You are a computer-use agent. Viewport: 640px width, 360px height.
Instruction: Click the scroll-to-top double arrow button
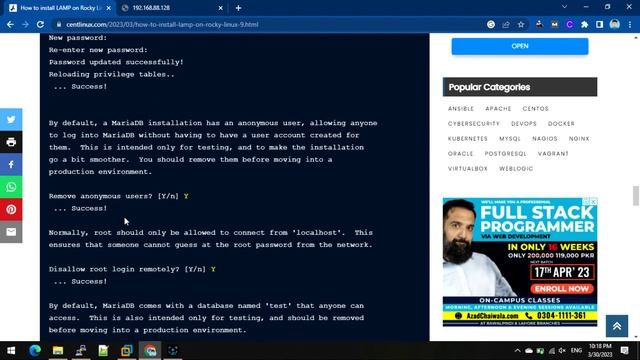coord(617,326)
